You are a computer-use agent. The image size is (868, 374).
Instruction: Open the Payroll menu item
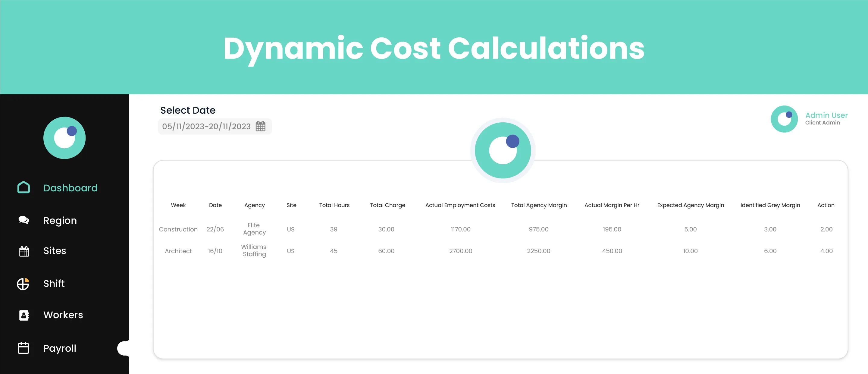coord(60,348)
